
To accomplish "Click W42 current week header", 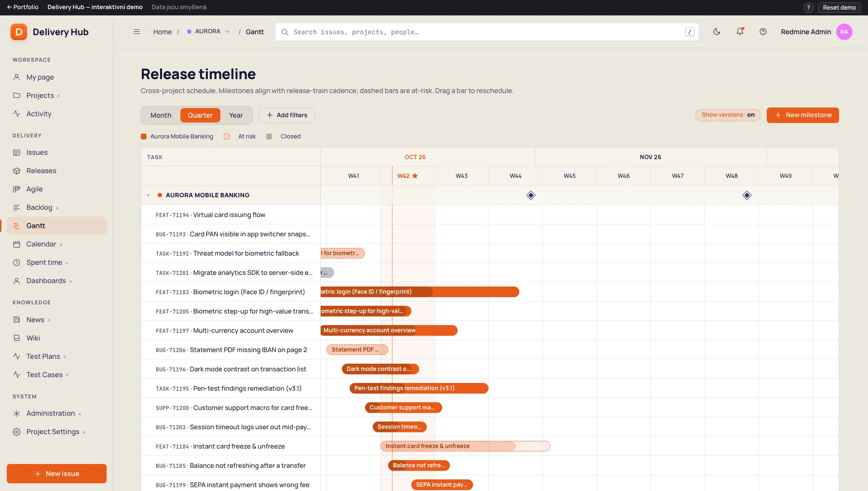I will click(x=407, y=176).
